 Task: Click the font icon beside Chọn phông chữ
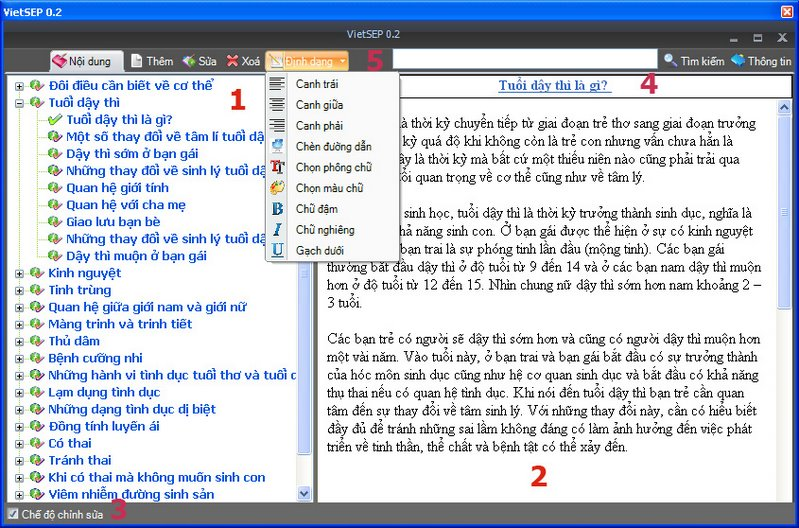[277, 167]
